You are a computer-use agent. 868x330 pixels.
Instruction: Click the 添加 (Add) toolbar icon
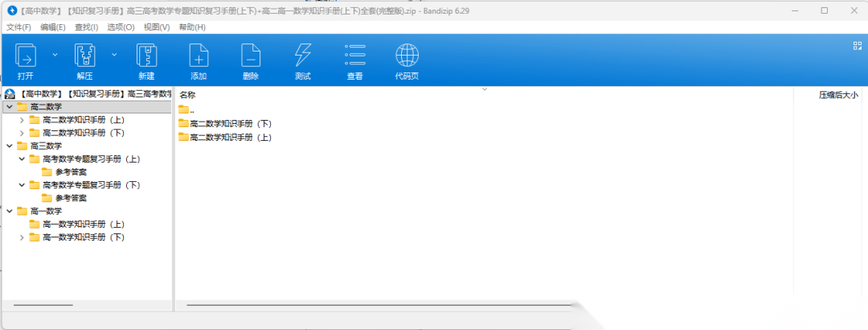(199, 56)
